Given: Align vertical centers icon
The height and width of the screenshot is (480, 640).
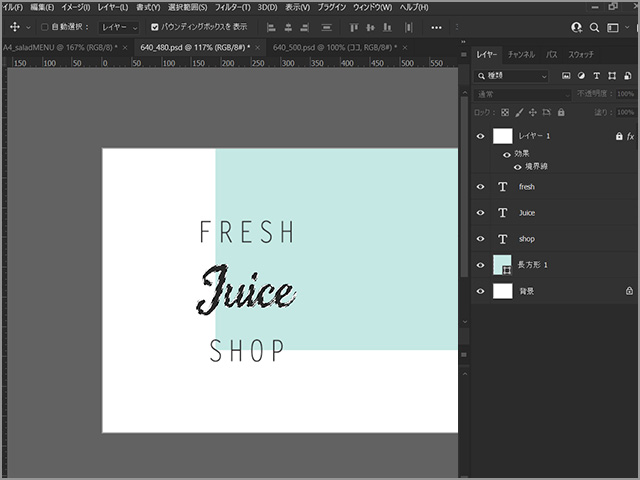Looking at the screenshot, I should pyautogui.click(x=371, y=27).
